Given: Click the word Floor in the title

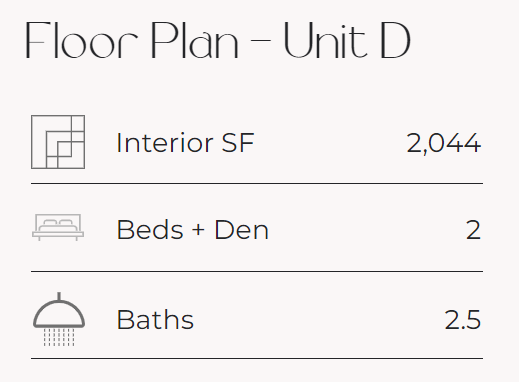Looking at the screenshot, I should tap(82, 41).
